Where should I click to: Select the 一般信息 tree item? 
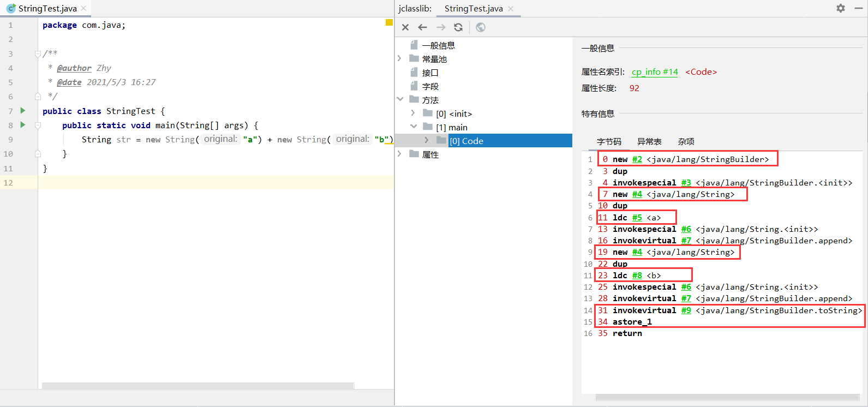(x=438, y=45)
